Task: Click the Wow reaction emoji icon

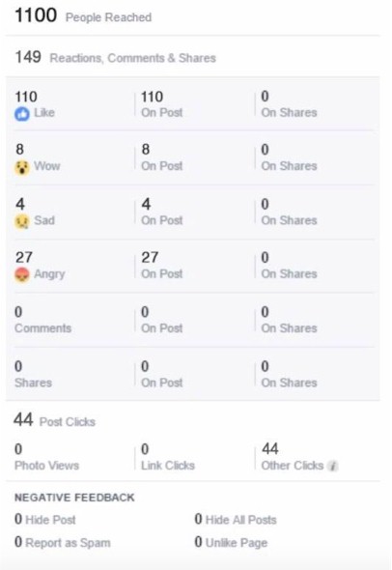Action: [22, 167]
